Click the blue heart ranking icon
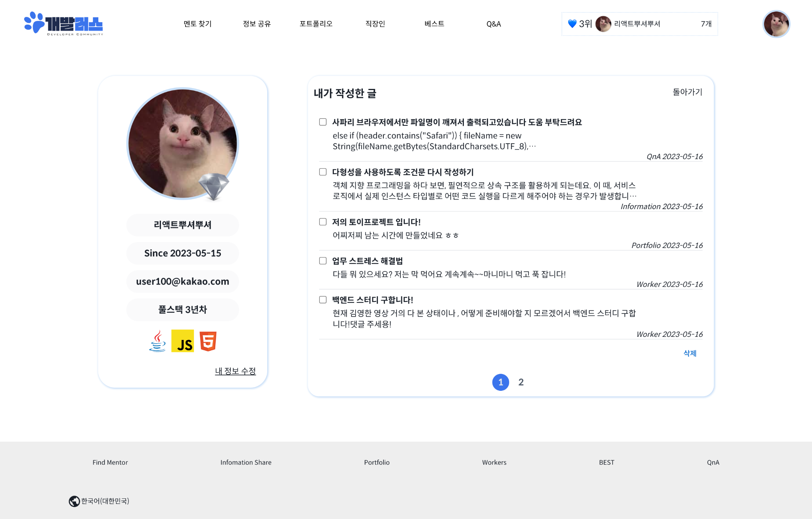812x519 pixels. click(x=572, y=24)
